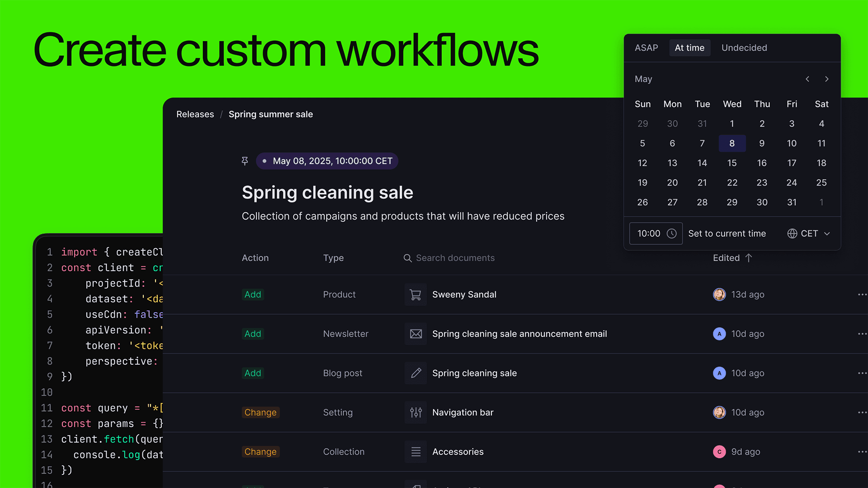Image resolution: width=868 pixels, height=488 pixels.
Task: Open the Releases breadcrumb link
Action: click(195, 114)
